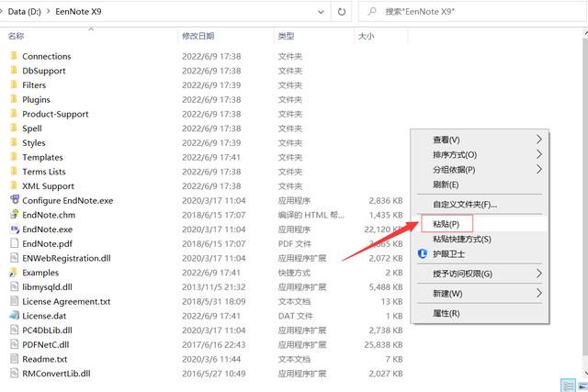The height and width of the screenshot is (392, 588).
Task: Click the Product-Support folder icon
Action: [x=14, y=114]
